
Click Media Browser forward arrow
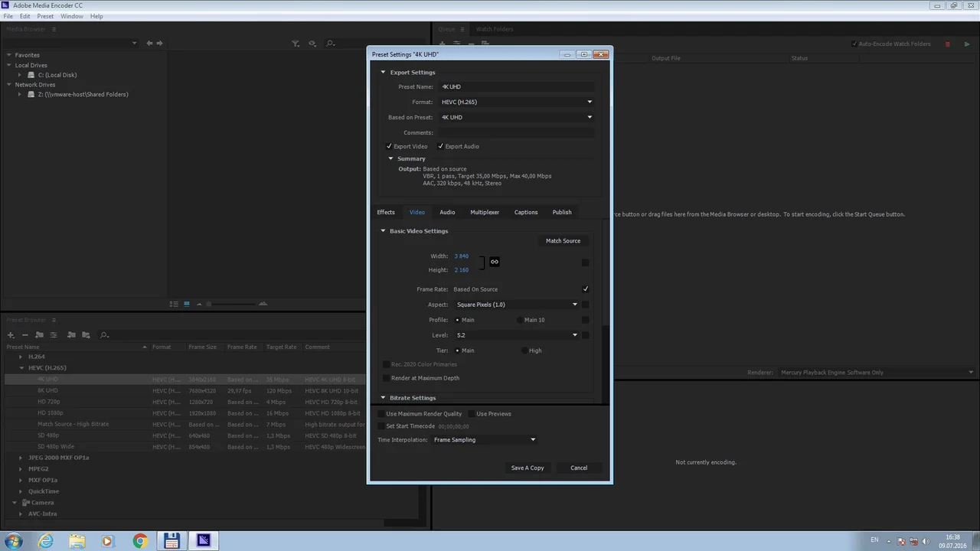[159, 44]
